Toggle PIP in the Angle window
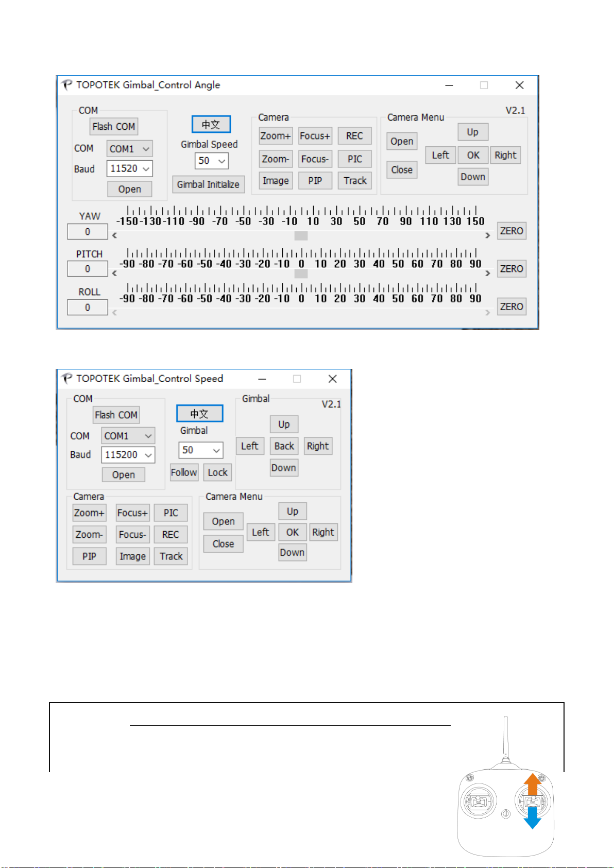 (x=315, y=181)
